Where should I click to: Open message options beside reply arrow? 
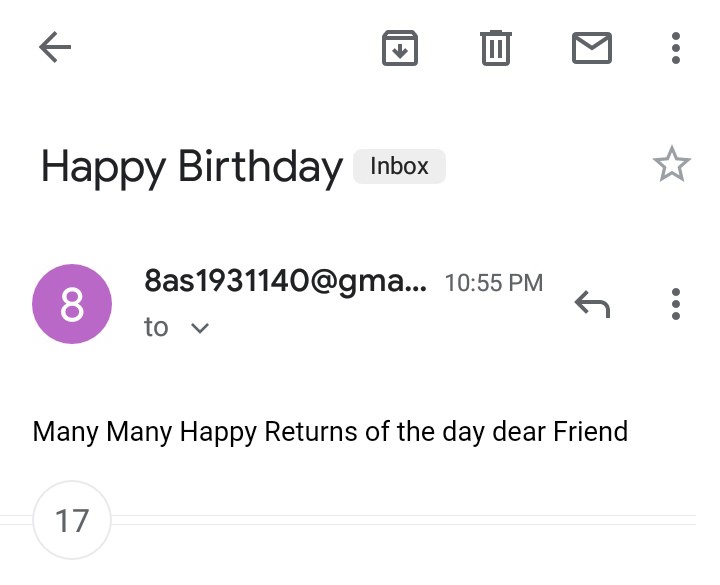[x=675, y=304]
